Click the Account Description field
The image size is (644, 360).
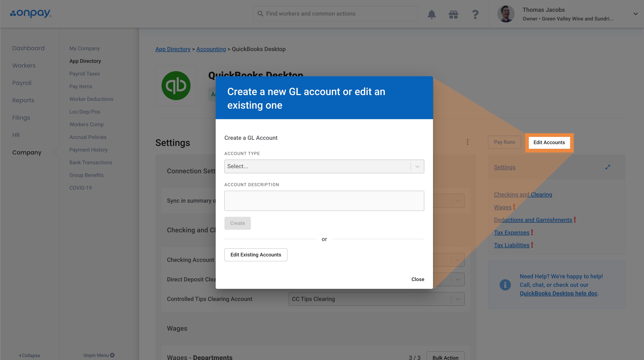[x=324, y=201]
